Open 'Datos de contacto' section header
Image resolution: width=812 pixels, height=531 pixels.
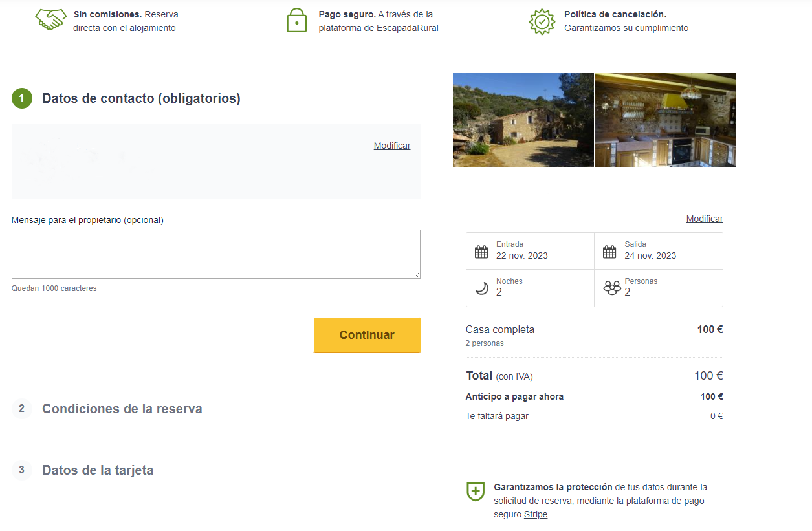pos(141,98)
